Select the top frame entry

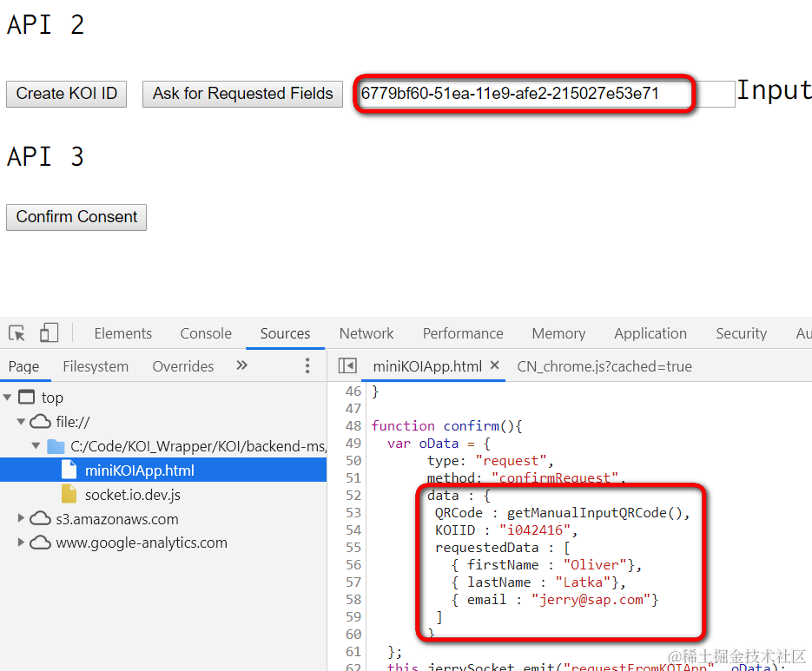coord(52,398)
